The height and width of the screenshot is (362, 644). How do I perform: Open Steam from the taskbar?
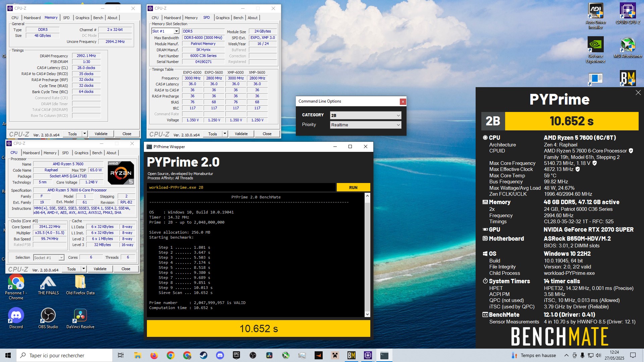[204, 355]
